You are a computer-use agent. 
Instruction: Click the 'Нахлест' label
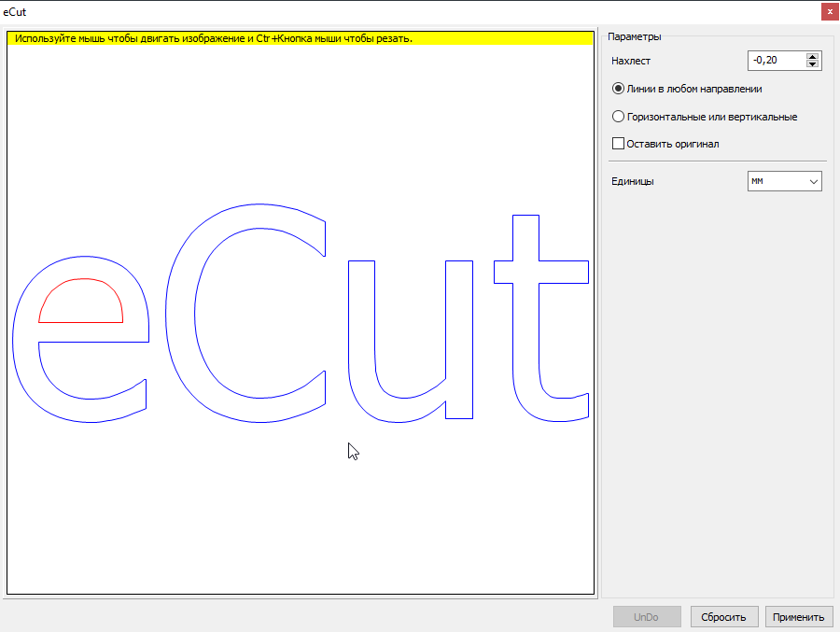[631, 61]
